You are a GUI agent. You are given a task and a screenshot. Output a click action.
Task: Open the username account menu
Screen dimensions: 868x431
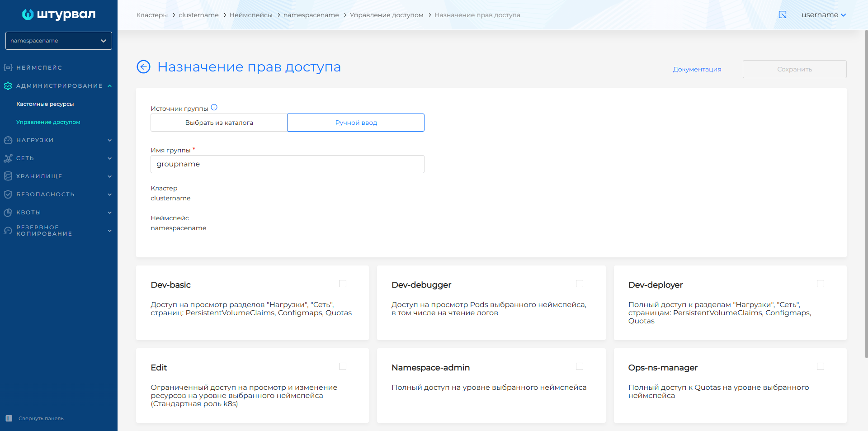[x=823, y=15]
